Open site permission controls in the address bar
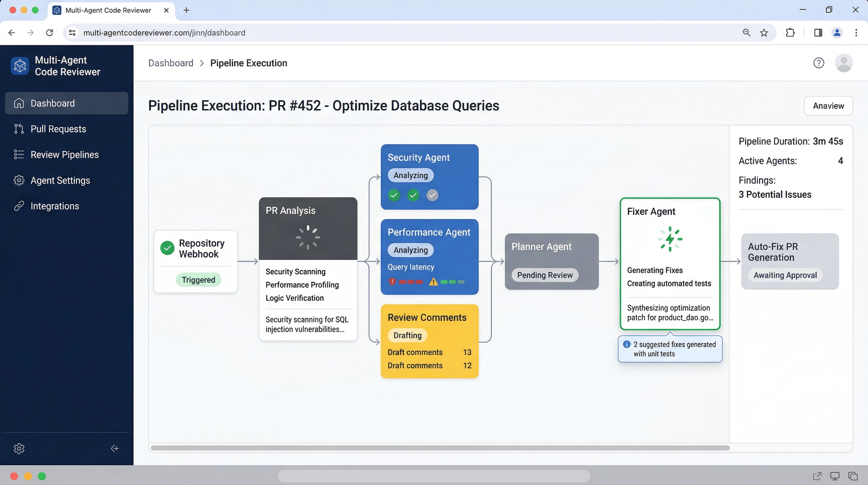Image resolution: width=868 pixels, height=485 pixels. (x=72, y=33)
